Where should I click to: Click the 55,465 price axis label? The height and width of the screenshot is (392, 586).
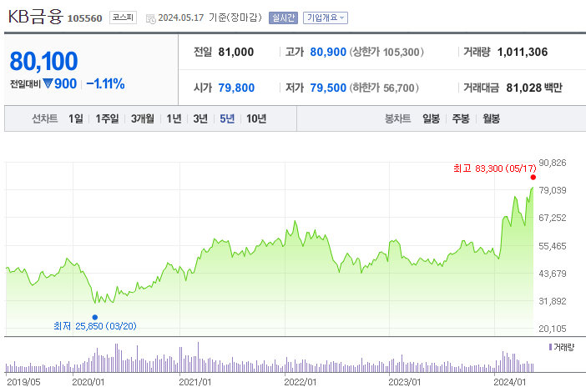coord(553,246)
